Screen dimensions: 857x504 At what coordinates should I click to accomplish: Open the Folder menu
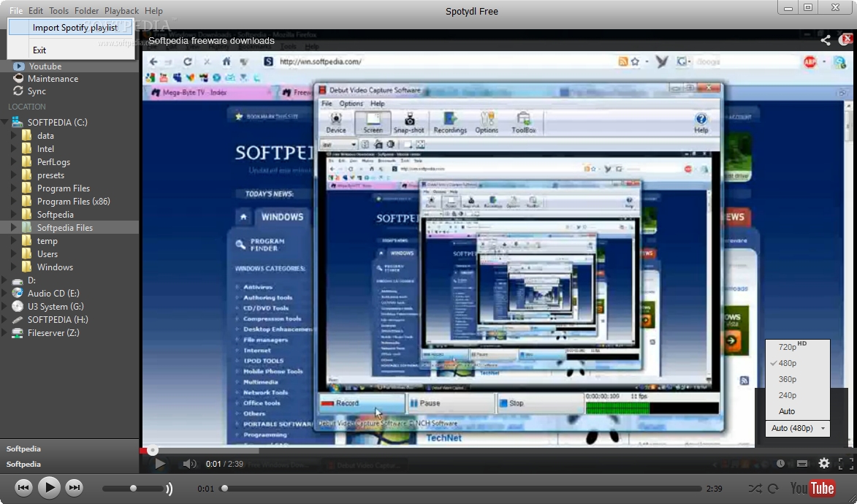[x=86, y=10]
